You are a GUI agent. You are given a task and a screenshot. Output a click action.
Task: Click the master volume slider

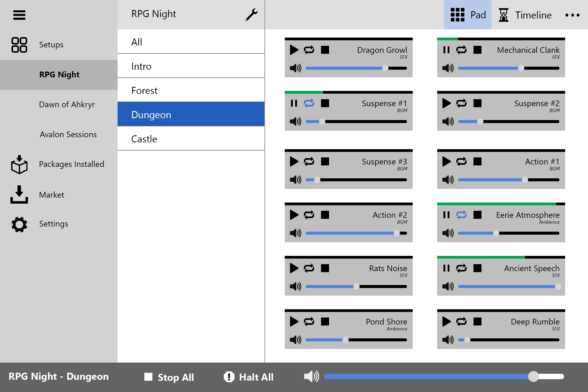point(444,377)
